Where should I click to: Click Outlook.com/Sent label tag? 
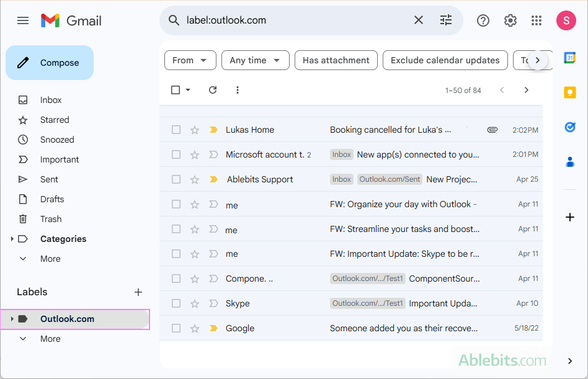coord(390,179)
